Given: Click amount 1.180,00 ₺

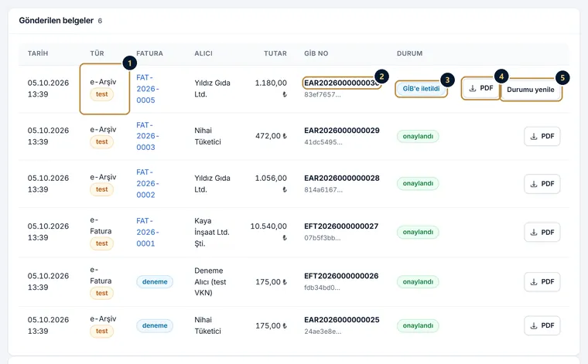Looking at the screenshot, I should [271, 88].
